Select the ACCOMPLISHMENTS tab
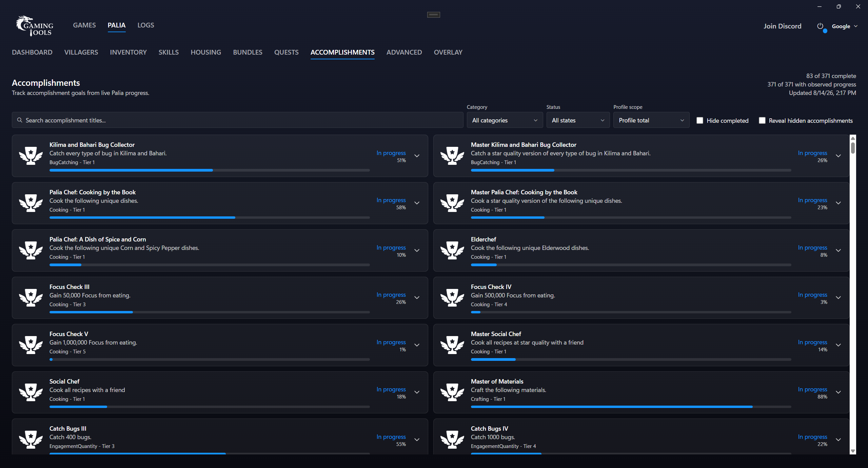Image resolution: width=868 pixels, height=468 pixels. pos(342,52)
